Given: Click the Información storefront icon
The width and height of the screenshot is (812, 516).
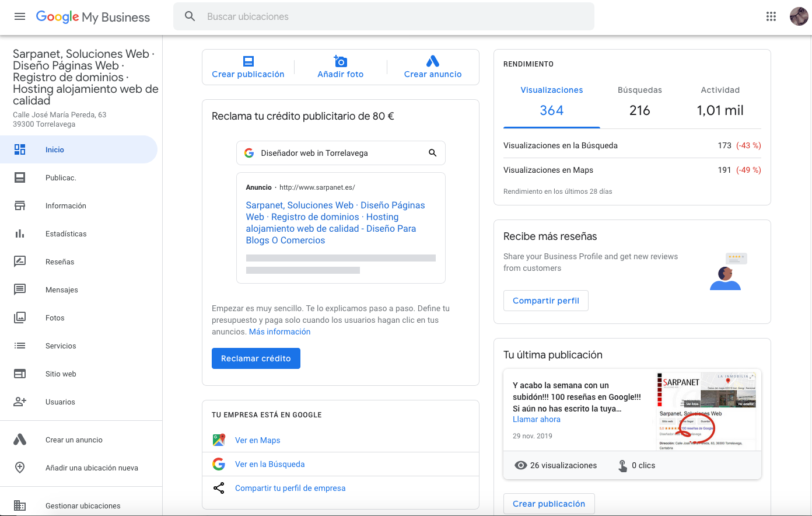Looking at the screenshot, I should click(x=20, y=205).
